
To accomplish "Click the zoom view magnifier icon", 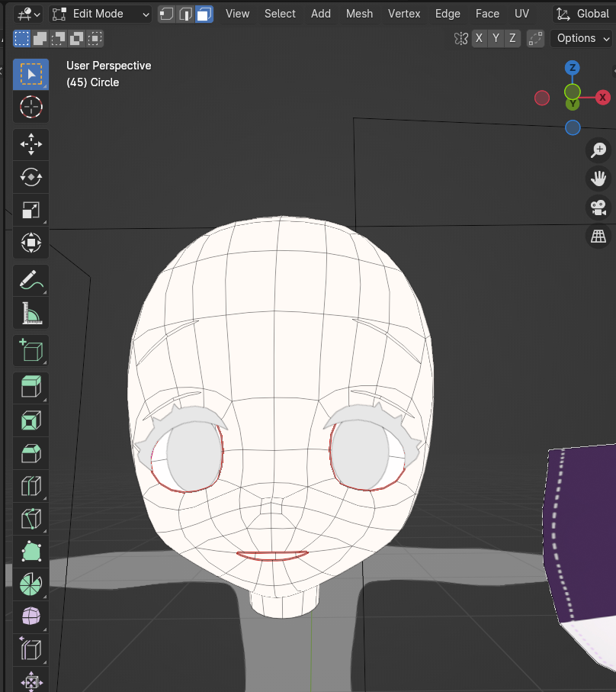I will click(598, 150).
